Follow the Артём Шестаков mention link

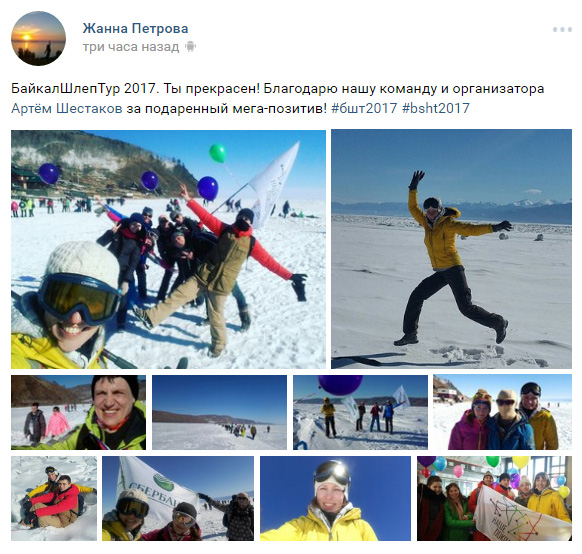67,108
